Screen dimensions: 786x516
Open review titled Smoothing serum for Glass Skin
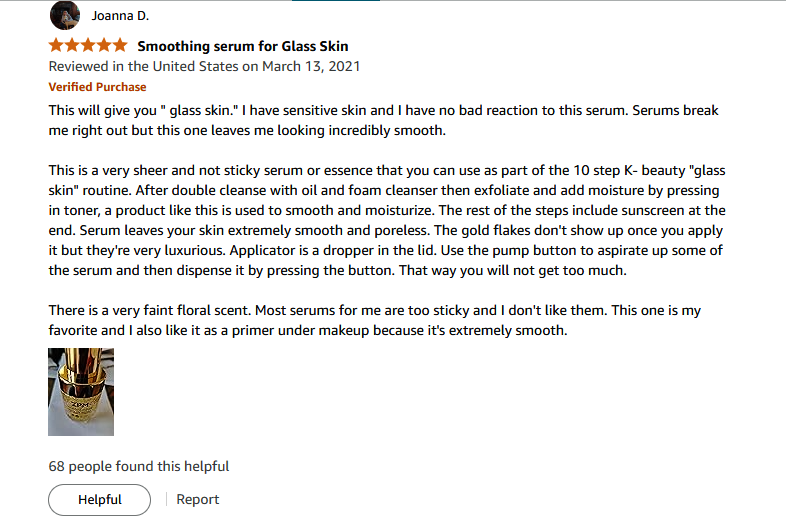coord(243,46)
